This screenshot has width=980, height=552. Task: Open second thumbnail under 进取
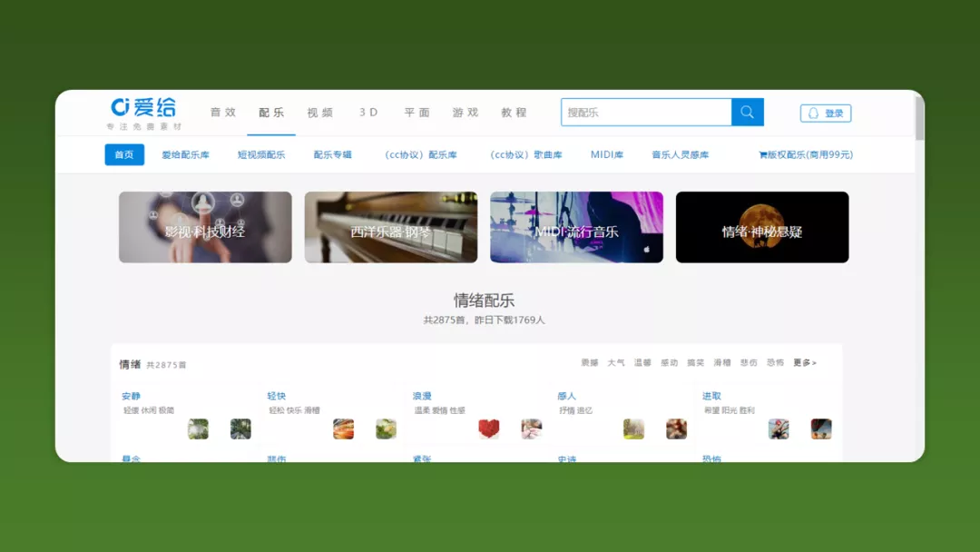coord(821,429)
